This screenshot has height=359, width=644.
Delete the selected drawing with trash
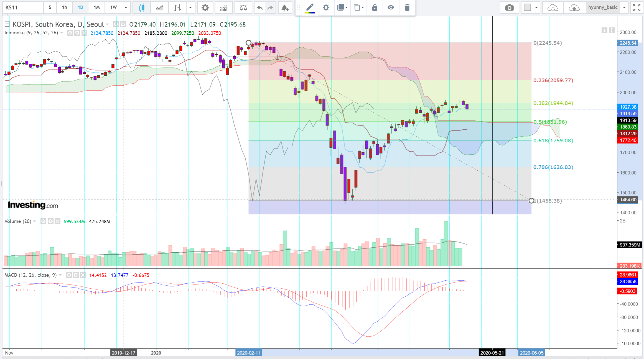(407, 7)
